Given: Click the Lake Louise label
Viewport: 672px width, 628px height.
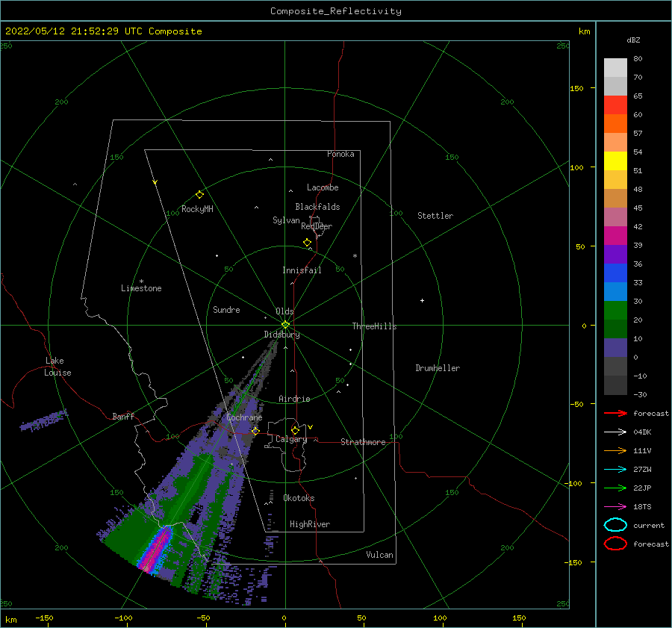Looking at the screenshot, I should (57, 367).
